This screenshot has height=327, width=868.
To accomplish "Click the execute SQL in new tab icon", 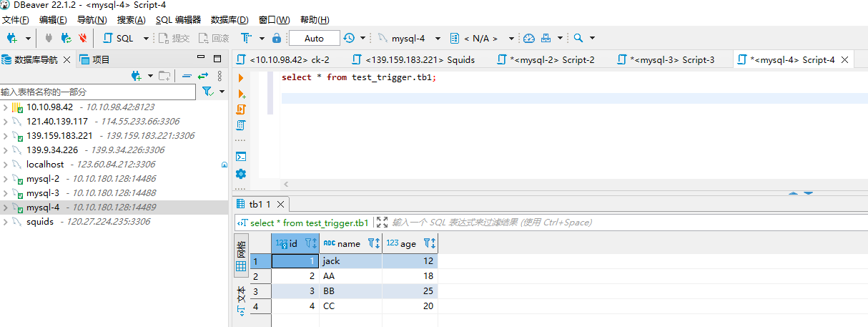I will (241, 94).
